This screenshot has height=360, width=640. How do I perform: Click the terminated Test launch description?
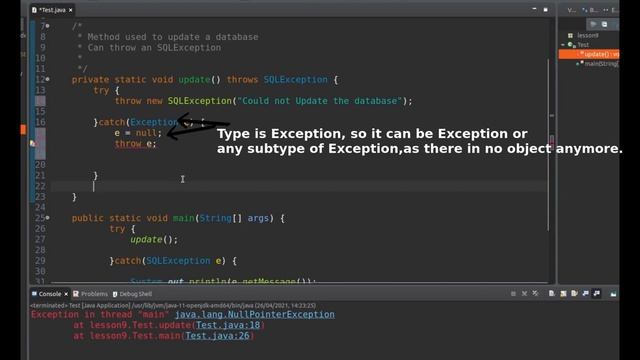(173, 305)
